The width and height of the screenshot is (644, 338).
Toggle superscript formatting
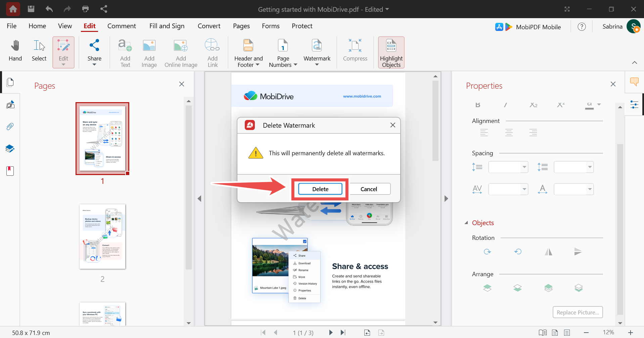pyautogui.click(x=561, y=105)
